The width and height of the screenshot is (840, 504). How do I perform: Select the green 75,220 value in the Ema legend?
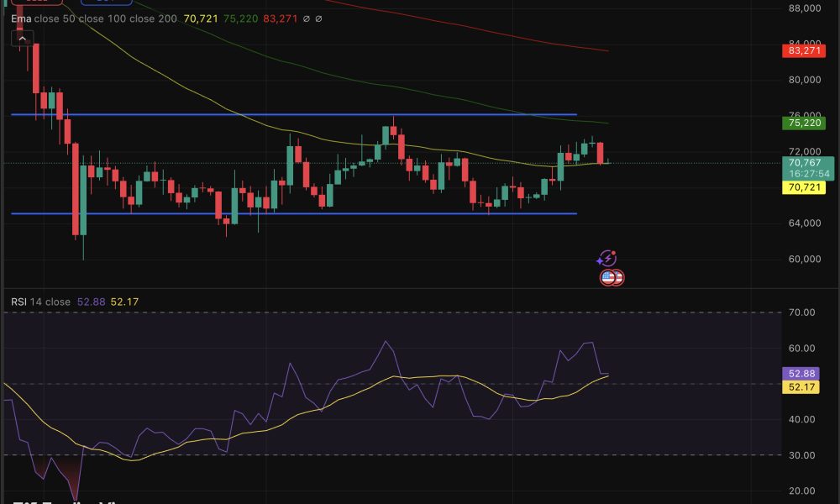coord(239,18)
